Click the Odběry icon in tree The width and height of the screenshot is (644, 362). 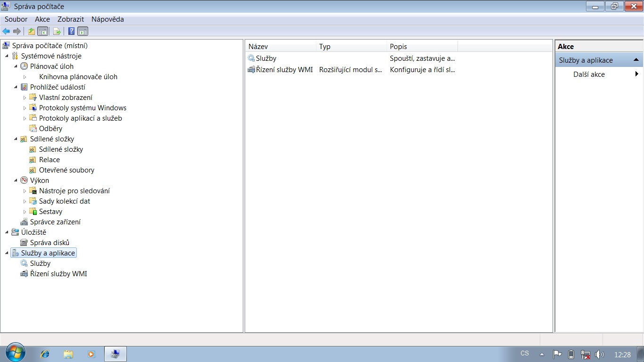(33, 129)
